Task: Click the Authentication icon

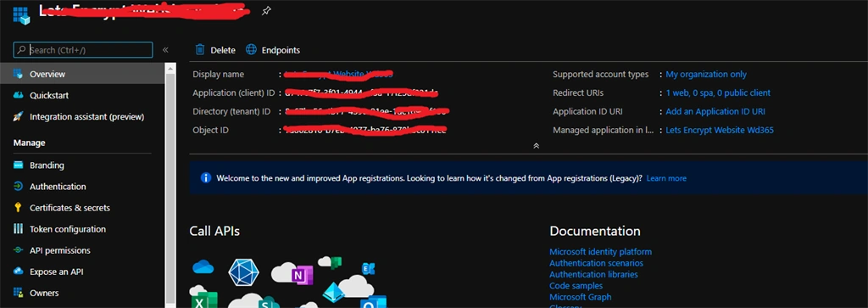Action: point(19,187)
